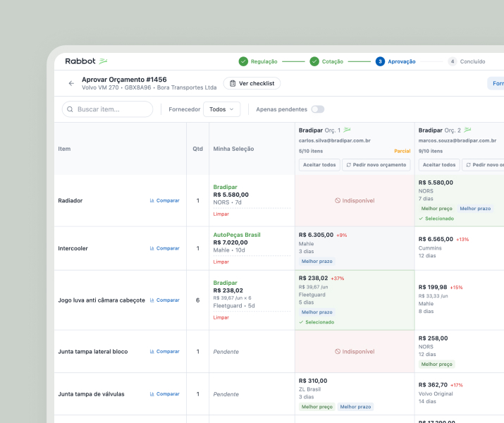504x423 pixels.
Task: Click the Selecionado checkmark under R$ 5.580,00 NORS
Action: pyautogui.click(x=421, y=219)
